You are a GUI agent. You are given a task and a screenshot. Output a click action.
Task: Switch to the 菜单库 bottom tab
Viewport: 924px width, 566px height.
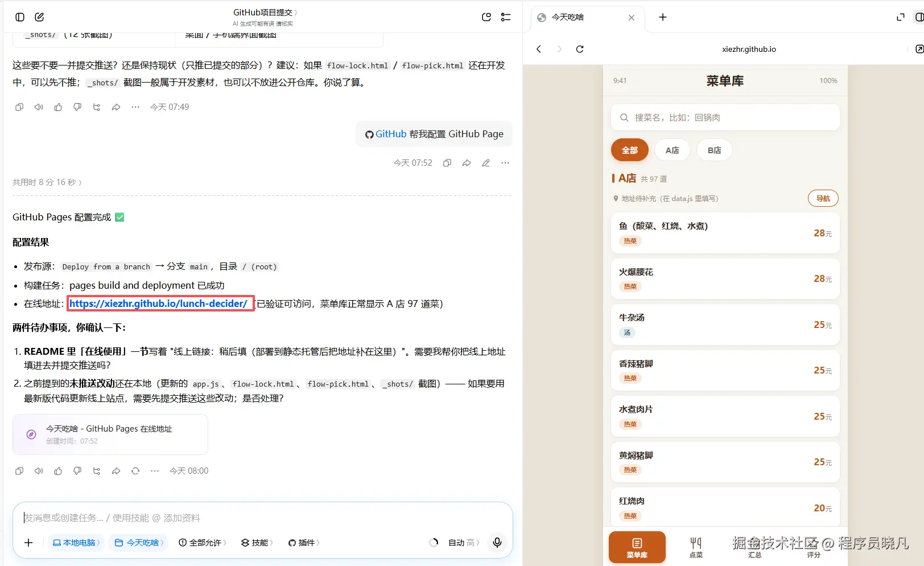point(637,547)
